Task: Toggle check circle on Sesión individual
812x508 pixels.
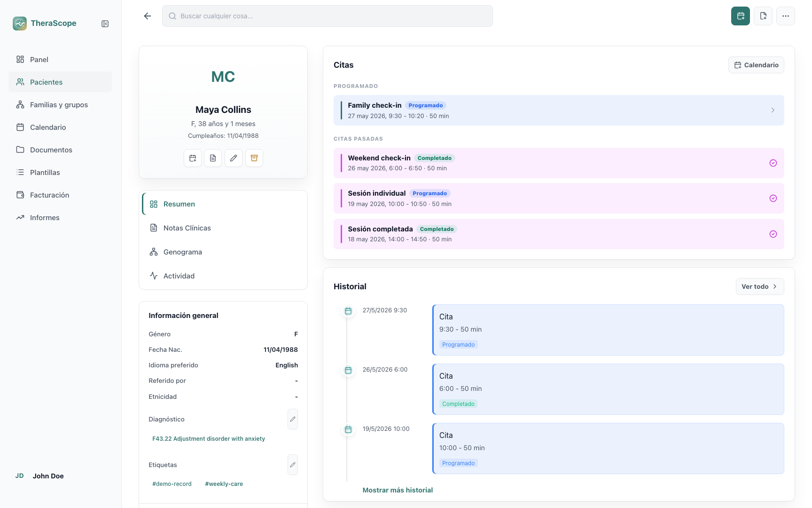Action: pos(773,198)
